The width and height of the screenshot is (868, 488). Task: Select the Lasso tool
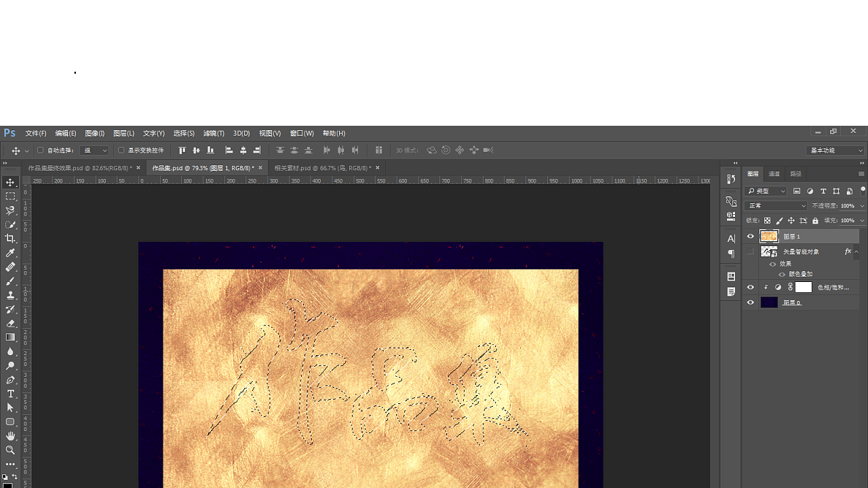(x=10, y=211)
